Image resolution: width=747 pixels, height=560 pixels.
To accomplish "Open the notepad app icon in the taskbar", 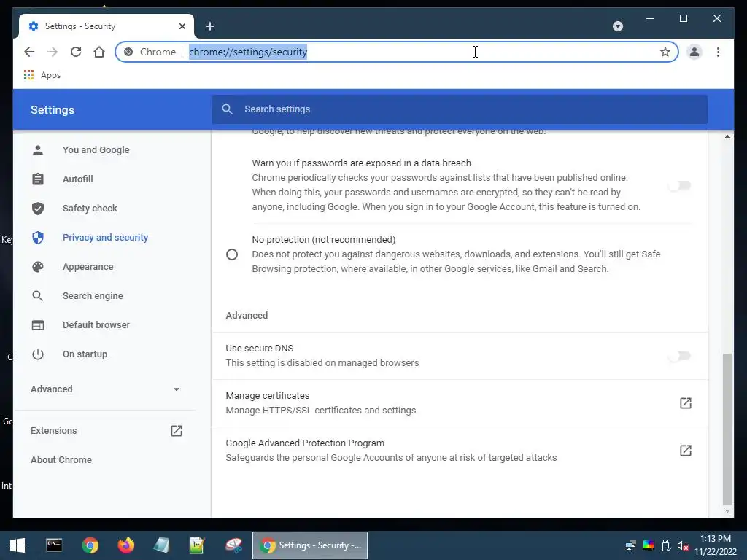I will [161, 545].
